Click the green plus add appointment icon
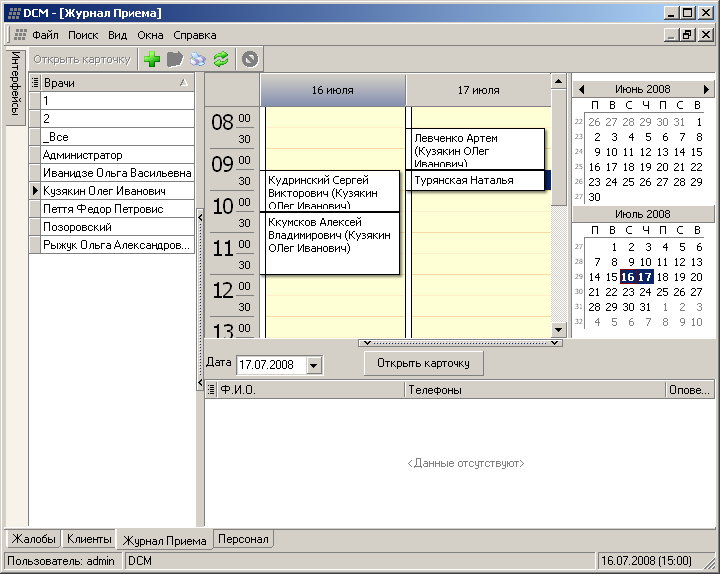 point(152,59)
